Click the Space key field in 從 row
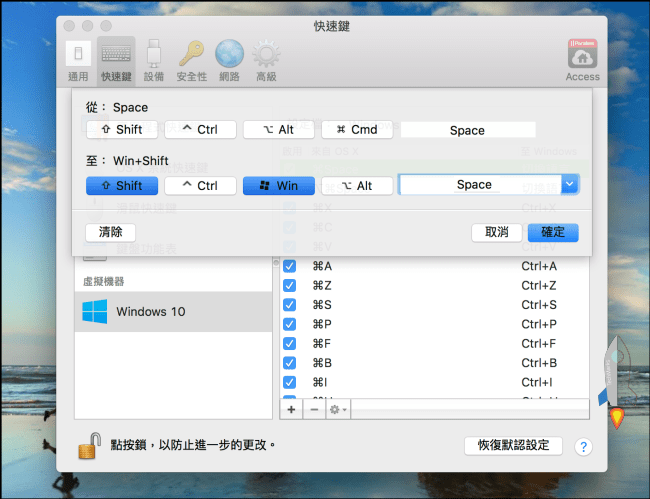Screen dimensions: 650x499 pyautogui.click(x=467, y=130)
